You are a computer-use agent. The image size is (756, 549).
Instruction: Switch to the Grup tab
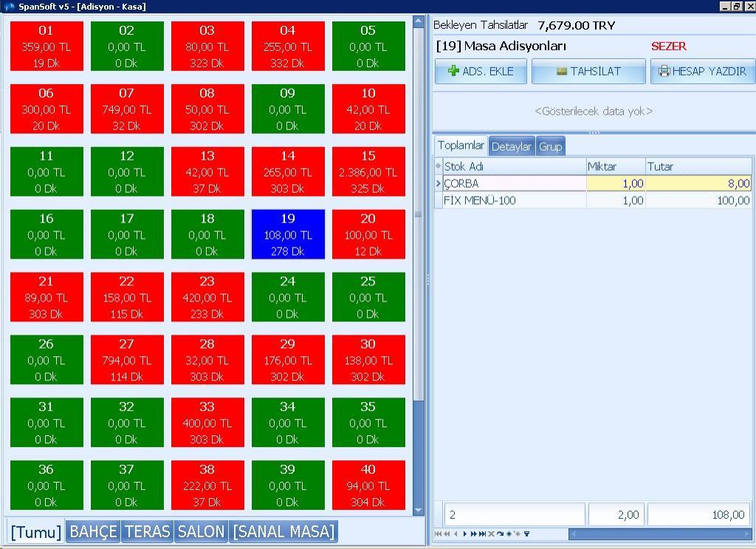click(x=550, y=146)
